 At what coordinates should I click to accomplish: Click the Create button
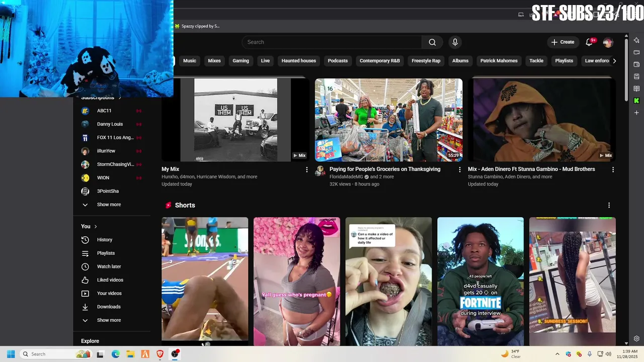[562, 42]
